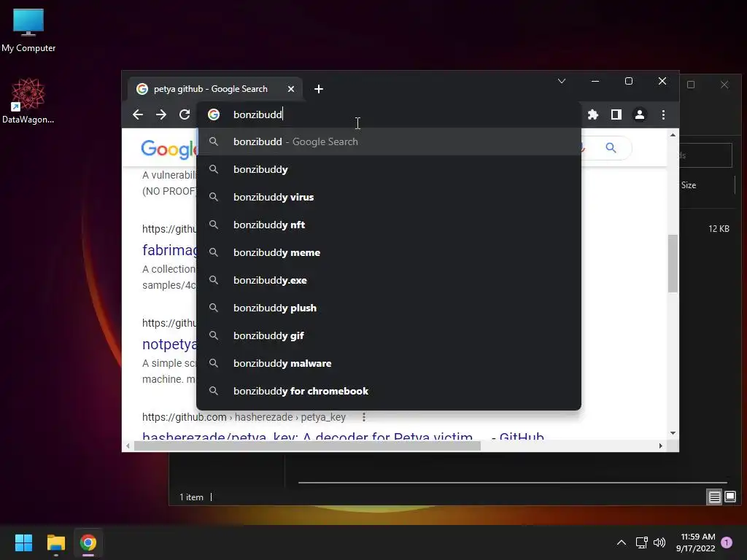Reload the page with the refresh icon
The height and width of the screenshot is (560, 747).
coord(185,114)
